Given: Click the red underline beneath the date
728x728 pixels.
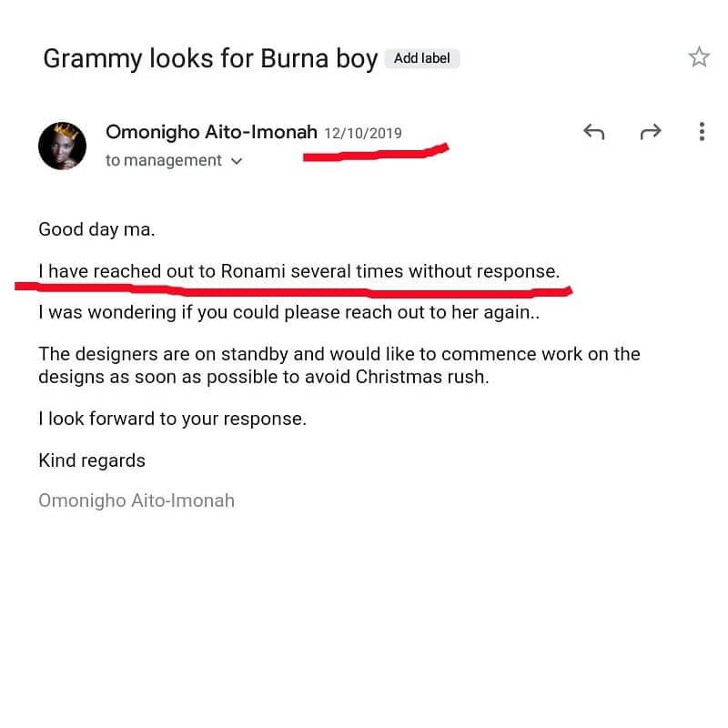Looking at the screenshot, I should (376, 153).
